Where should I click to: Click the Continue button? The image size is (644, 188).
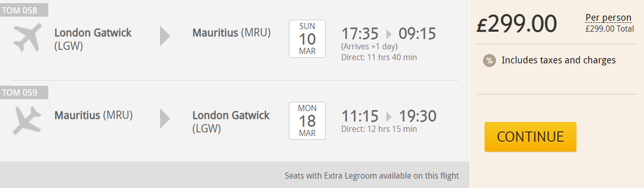(530, 137)
